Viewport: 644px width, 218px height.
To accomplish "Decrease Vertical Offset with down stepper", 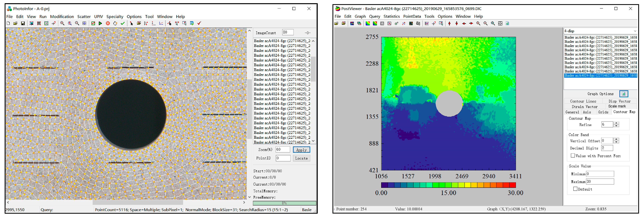I will tap(616, 142).
